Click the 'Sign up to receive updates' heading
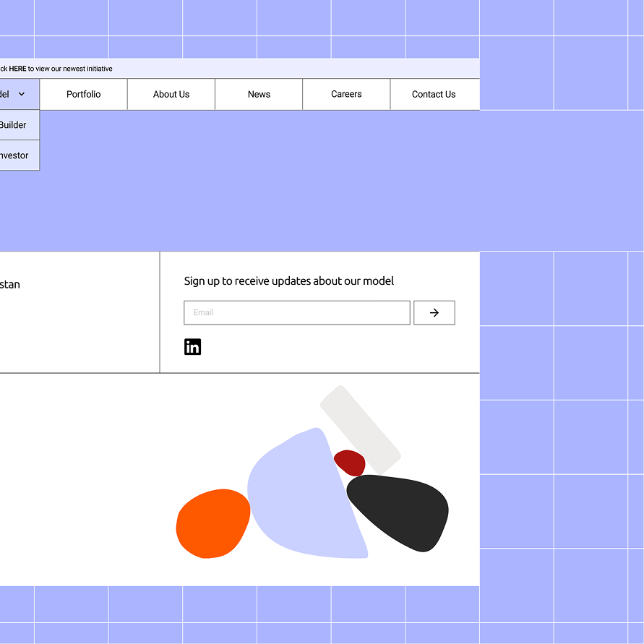The width and height of the screenshot is (644, 644). pyautogui.click(x=288, y=281)
